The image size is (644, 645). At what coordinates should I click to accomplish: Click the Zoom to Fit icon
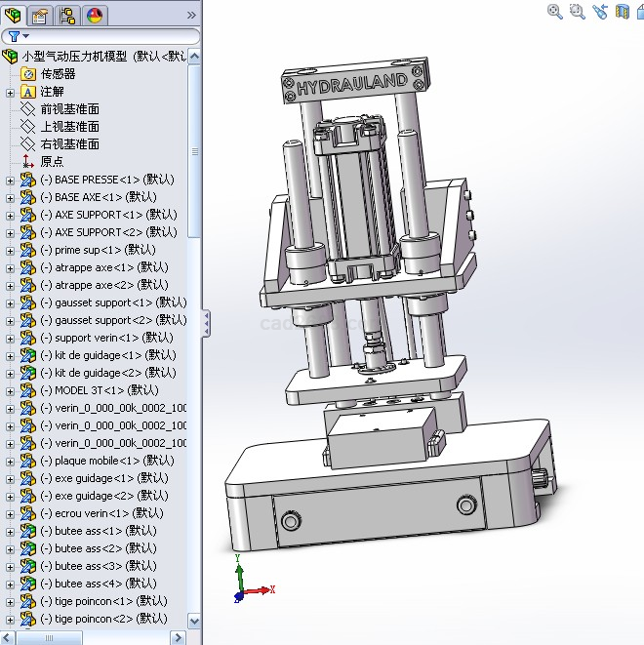tap(555, 12)
